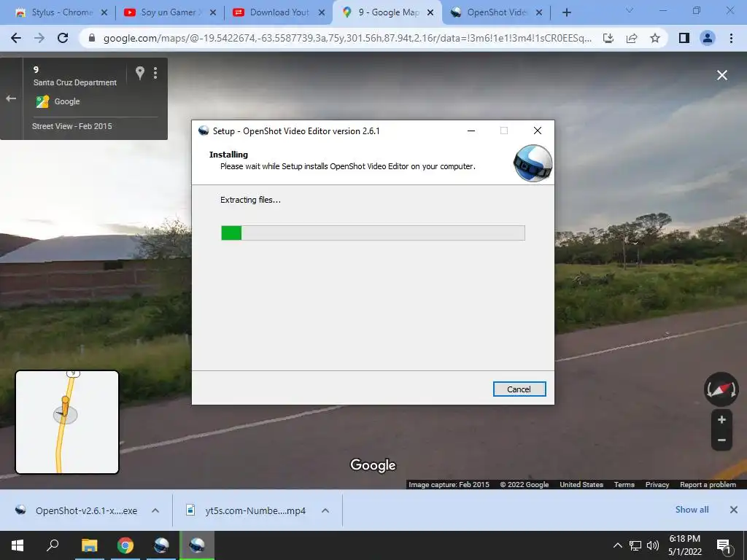
Task: Click the URL address bar
Action: 347,39
